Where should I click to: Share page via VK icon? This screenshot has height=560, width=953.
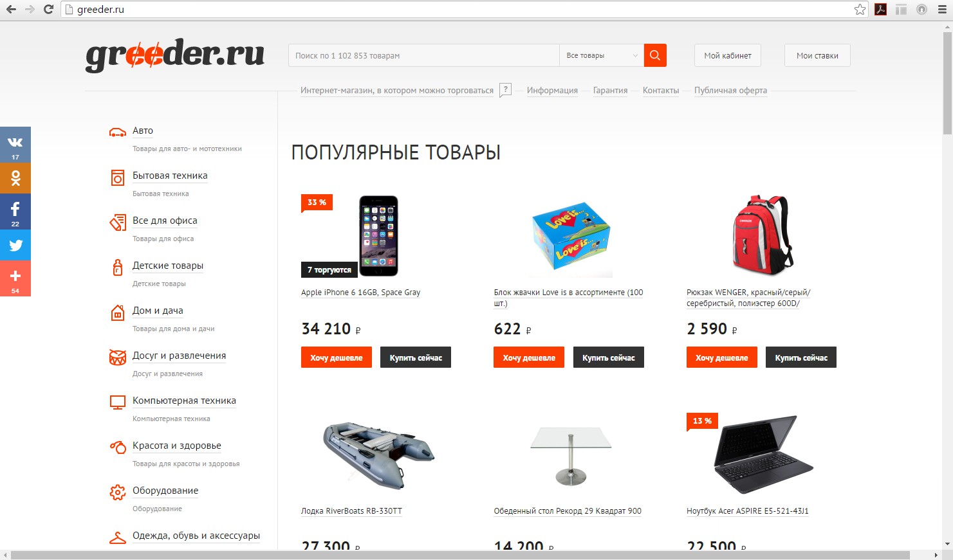(15, 144)
